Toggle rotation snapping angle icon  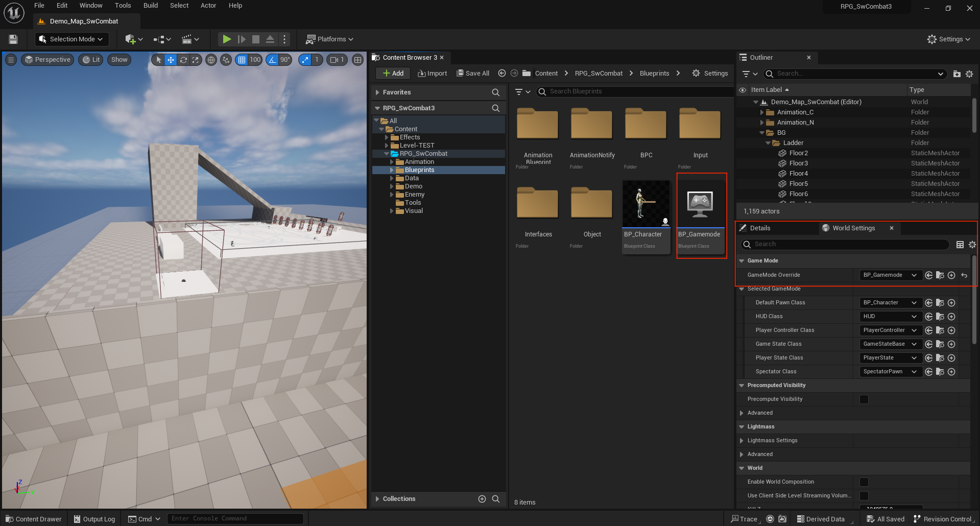pyautogui.click(x=272, y=60)
